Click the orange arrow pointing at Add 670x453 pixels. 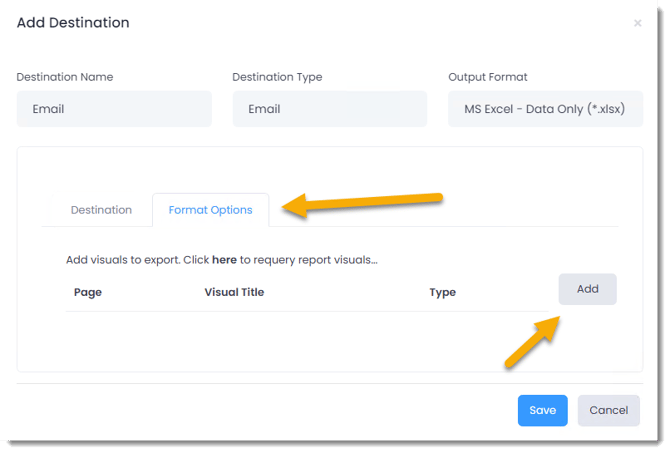(x=532, y=342)
